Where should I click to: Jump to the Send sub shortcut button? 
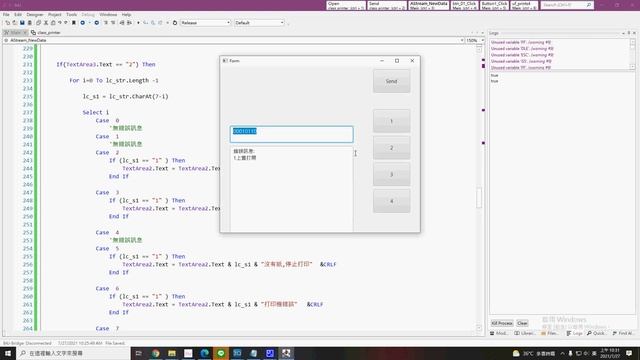coord(387,5)
